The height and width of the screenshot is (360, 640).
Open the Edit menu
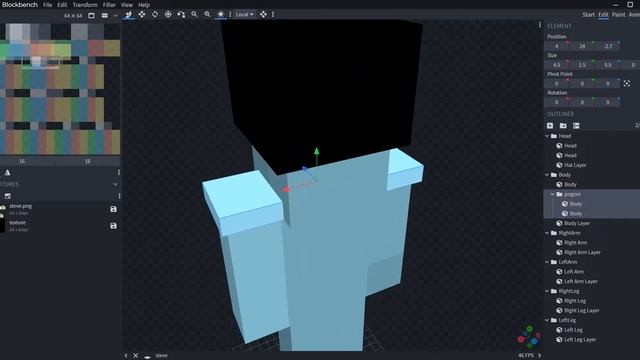pyautogui.click(x=62, y=5)
